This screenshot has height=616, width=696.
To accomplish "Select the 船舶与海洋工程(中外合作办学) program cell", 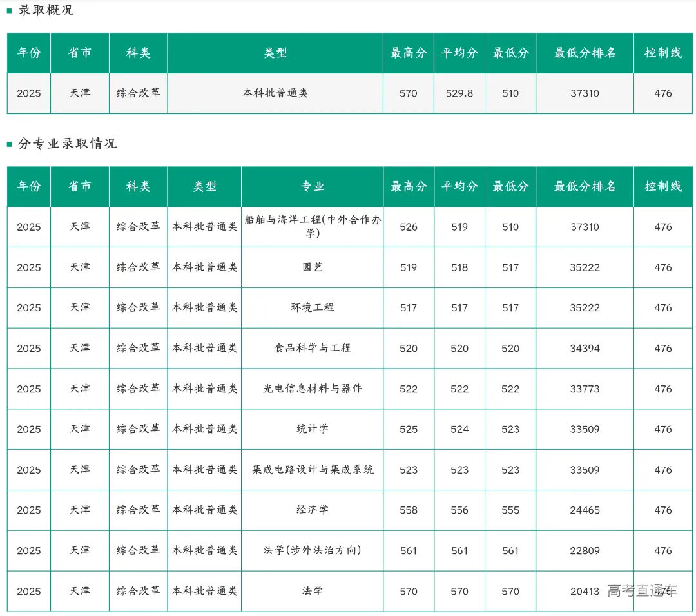I will coord(313,226).
